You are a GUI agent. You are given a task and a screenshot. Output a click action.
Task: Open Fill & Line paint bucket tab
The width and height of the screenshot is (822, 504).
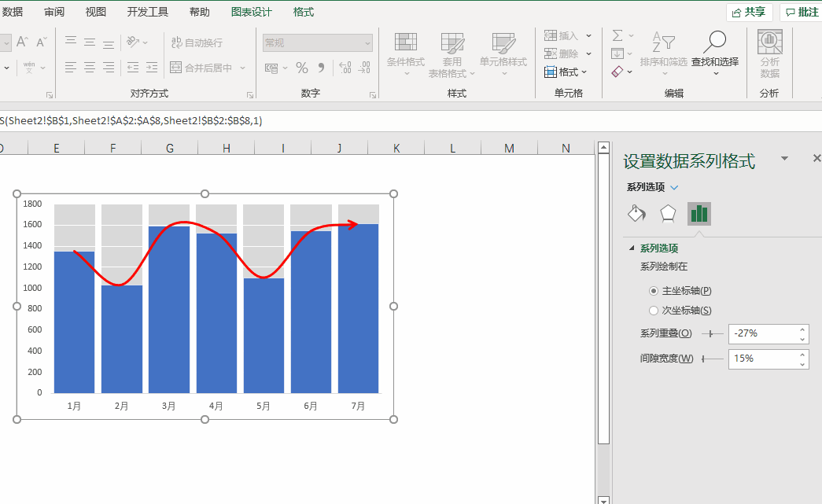636,213
